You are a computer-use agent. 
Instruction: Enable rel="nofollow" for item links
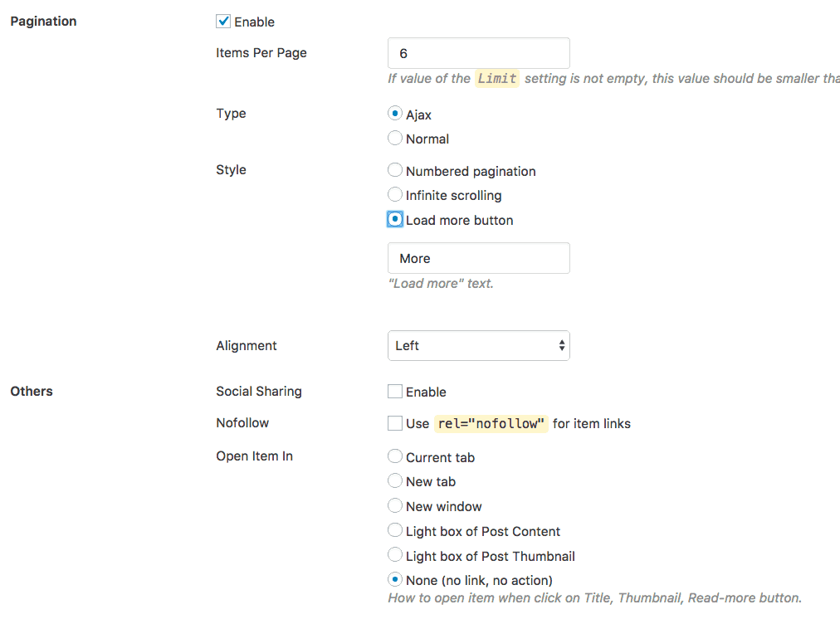click(395, 422)
